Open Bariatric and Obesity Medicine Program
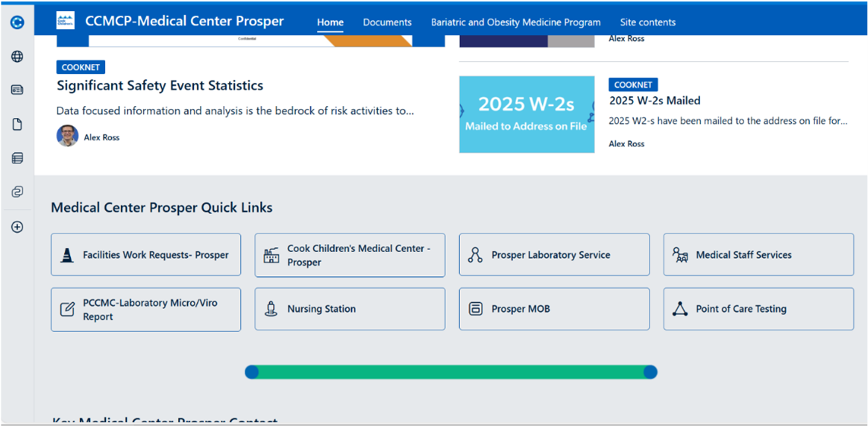868x426 pixels. coord(516,22)
